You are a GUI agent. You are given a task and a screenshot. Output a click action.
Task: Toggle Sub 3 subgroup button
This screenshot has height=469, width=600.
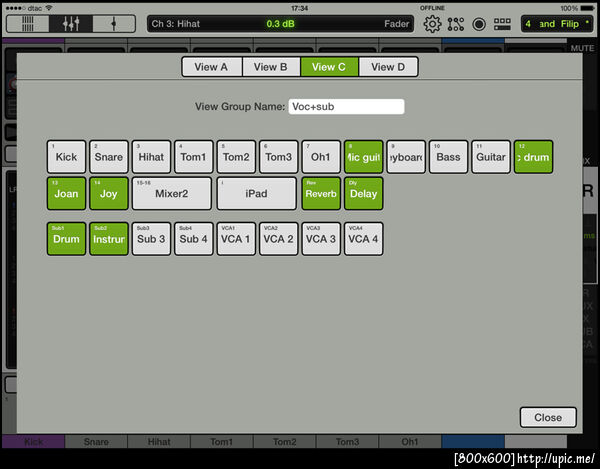point(151,239)
